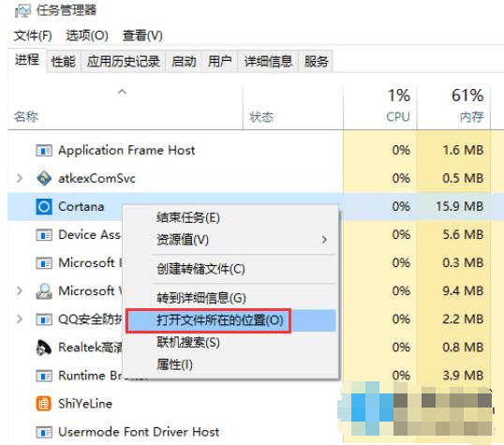The image size is (504, 445).
Task: Switch to the 性能 tab
Action: pos(64,61)
